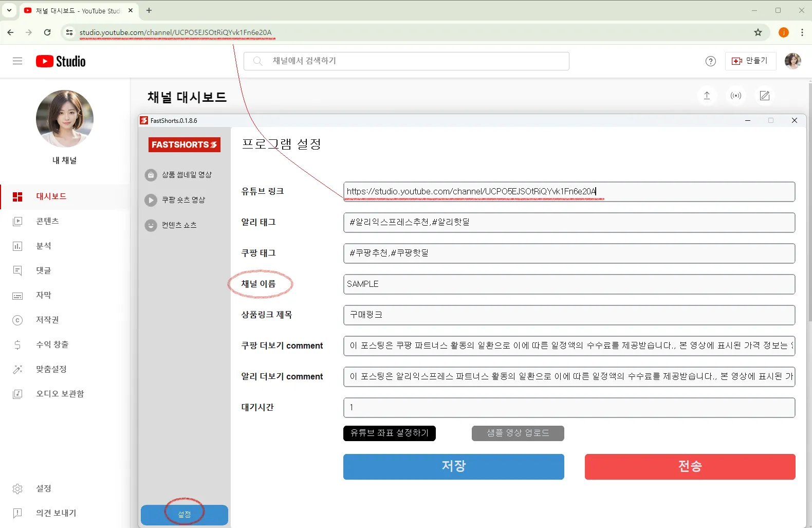The height and width of the screenshot is (528, 812).
Task: Click the 설정 button in FastShorts
Action: (184, 515)
